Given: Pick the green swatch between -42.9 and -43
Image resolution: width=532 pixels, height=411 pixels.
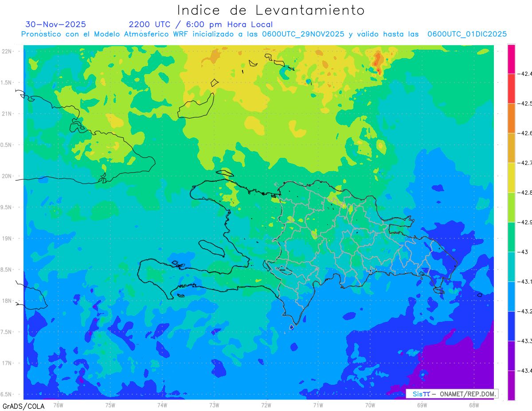Looking at the screenshot, I should pyautogui.click(x=511, y=237).
